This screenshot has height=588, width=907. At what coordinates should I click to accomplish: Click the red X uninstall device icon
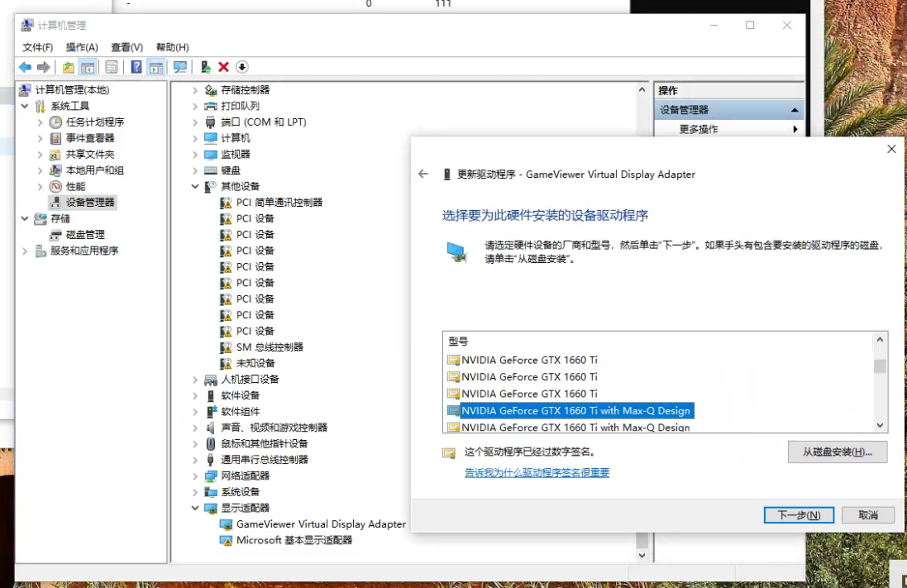click(x=222, y=67)
